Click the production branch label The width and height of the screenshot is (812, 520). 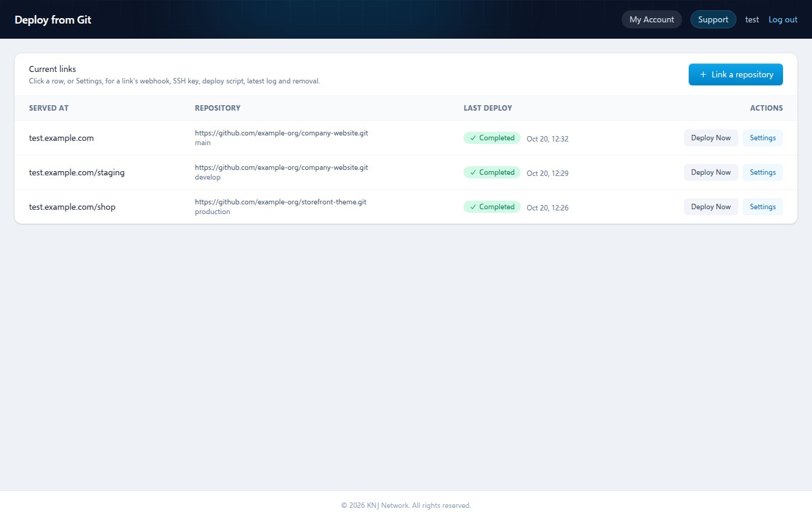213,212
